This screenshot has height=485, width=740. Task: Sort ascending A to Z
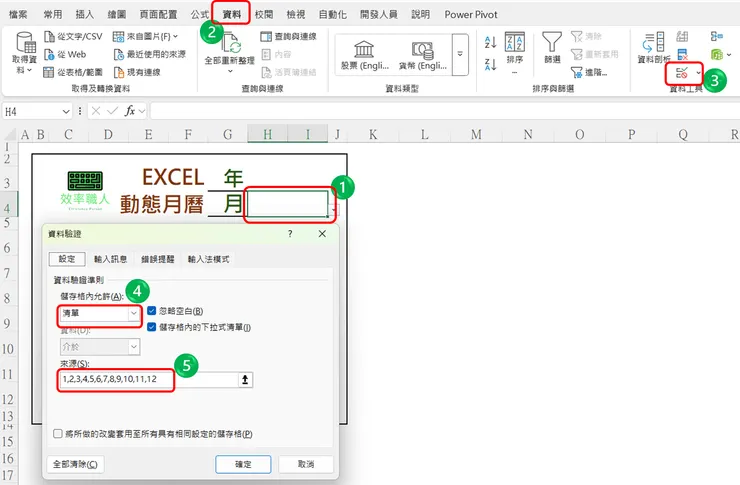(490, 42)
